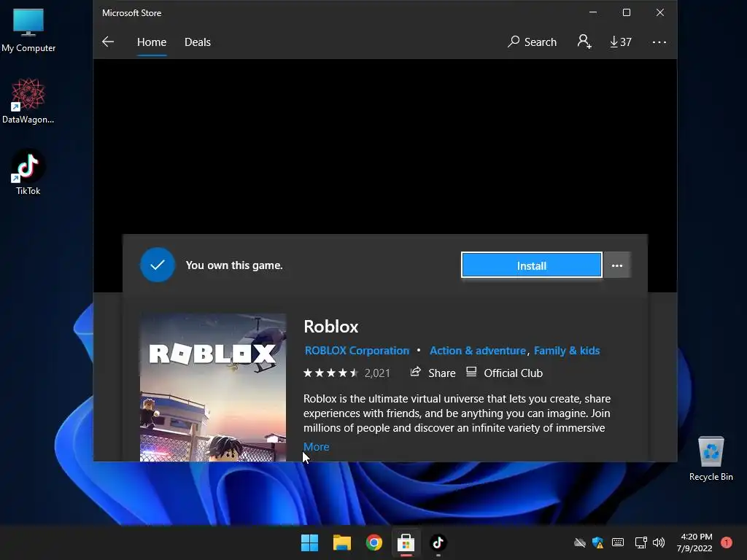The width and height of the screenshot is (747, 560).
Task: Expand description with More link
Action: click(x=317, y=447)
